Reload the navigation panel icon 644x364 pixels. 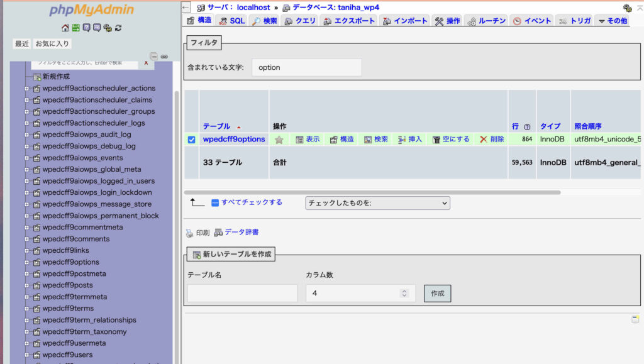[118, 28]
